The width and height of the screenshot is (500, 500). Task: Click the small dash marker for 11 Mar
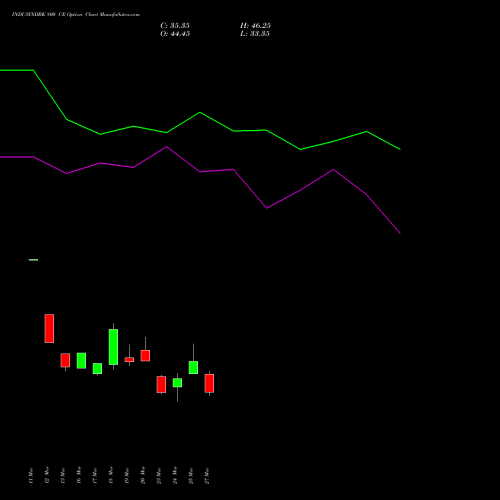pyautogui.click(x=33, y=260)
